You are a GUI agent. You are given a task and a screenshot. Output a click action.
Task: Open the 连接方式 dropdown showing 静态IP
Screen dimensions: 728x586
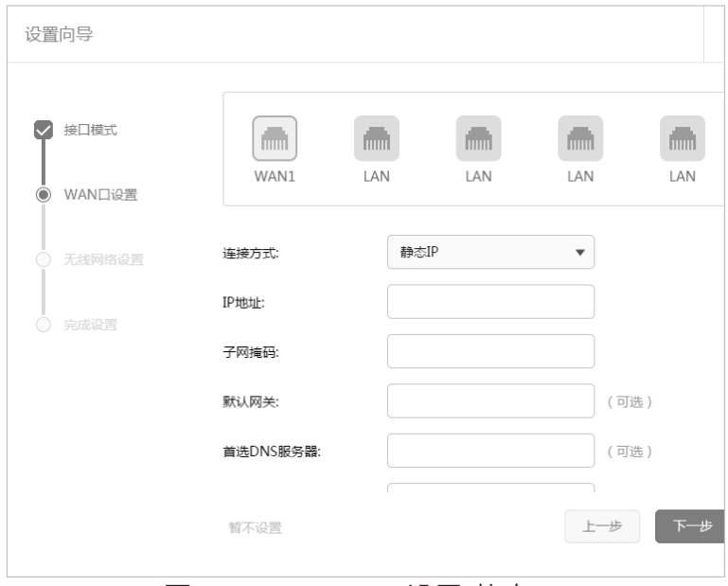tap(490, 252)
